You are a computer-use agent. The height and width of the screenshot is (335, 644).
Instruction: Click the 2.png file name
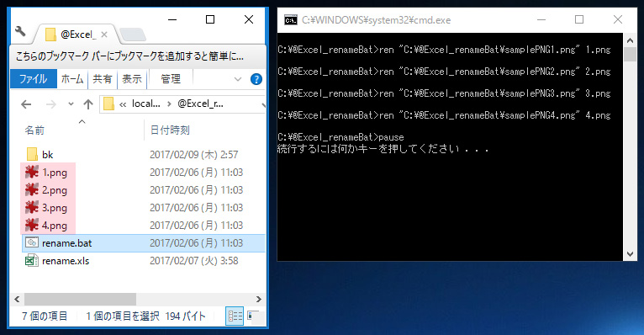55,190
